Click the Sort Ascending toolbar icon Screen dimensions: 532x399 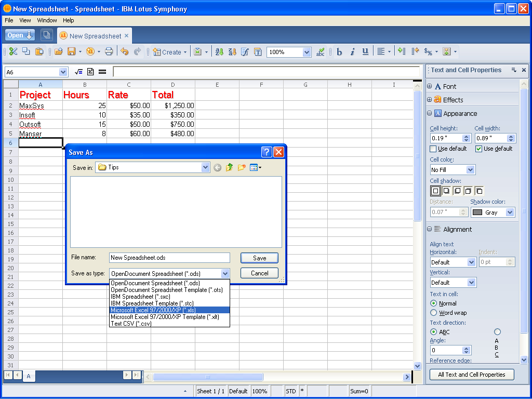(x=219, y=51)
